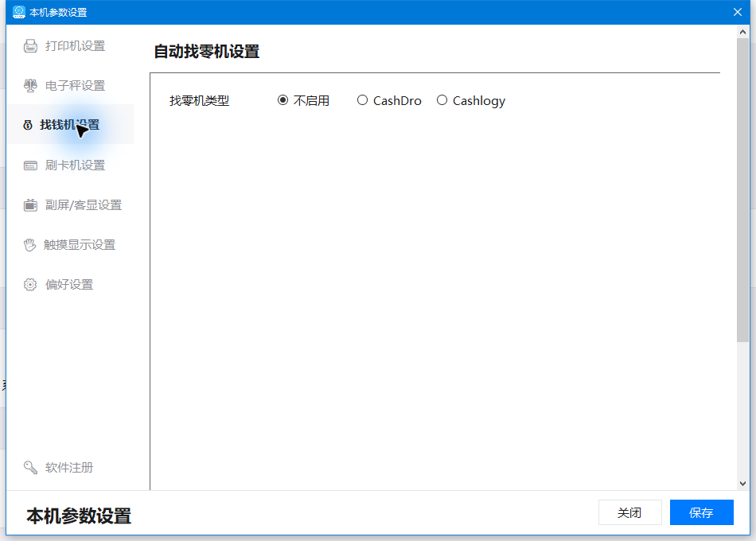Click the 关闭 button
Screen dimensions: 756x541
point(629,512)
